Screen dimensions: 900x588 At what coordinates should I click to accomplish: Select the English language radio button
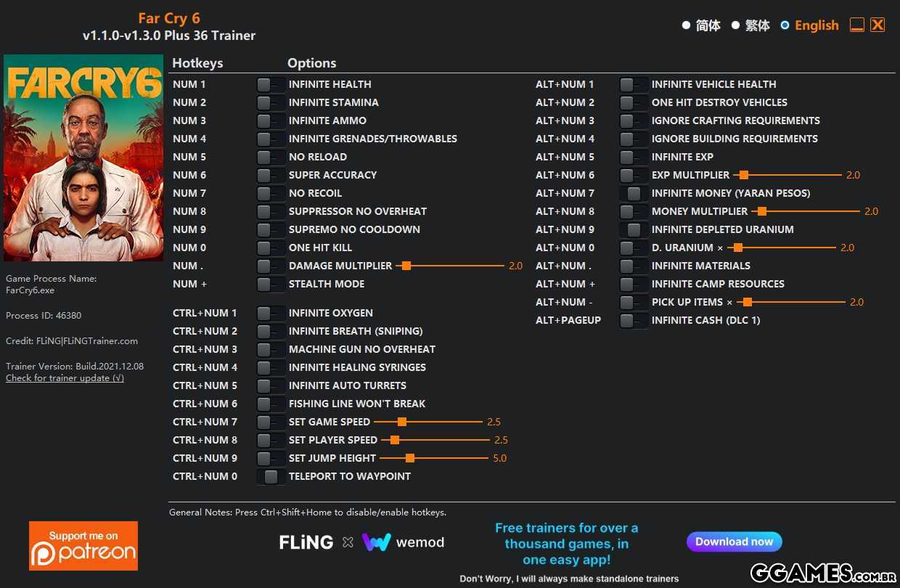785,25
